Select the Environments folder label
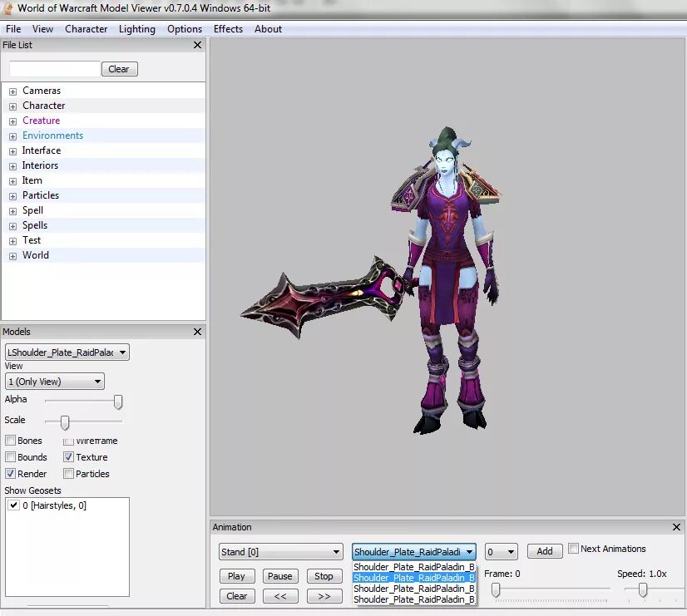 click(52, 136)
